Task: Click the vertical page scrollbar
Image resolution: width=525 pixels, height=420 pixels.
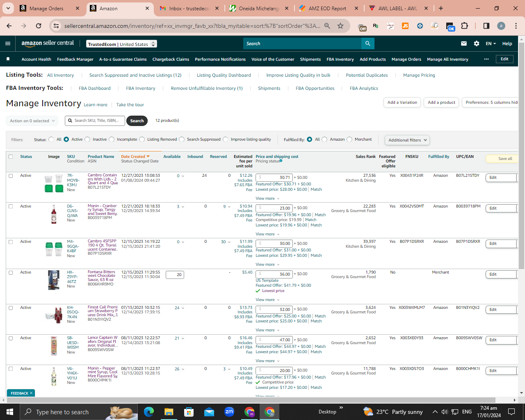Action: pos(522,156)
